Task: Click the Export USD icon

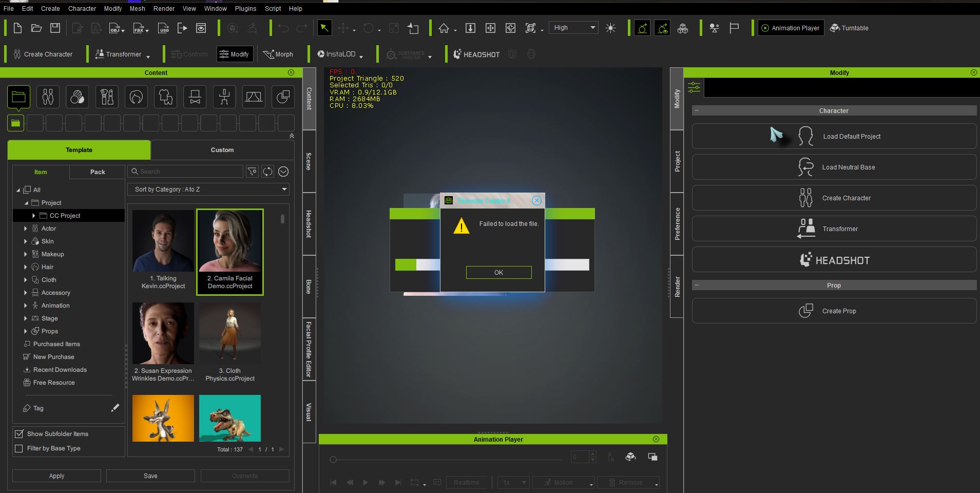Action: 163,28
